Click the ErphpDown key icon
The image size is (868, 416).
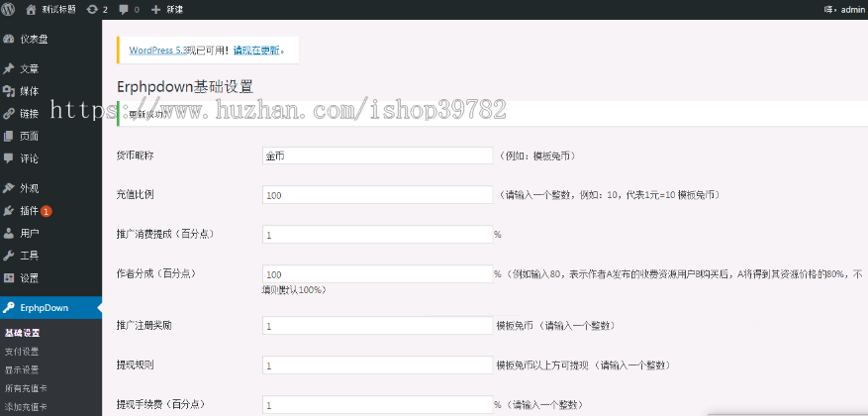click(x=8, y=308)
